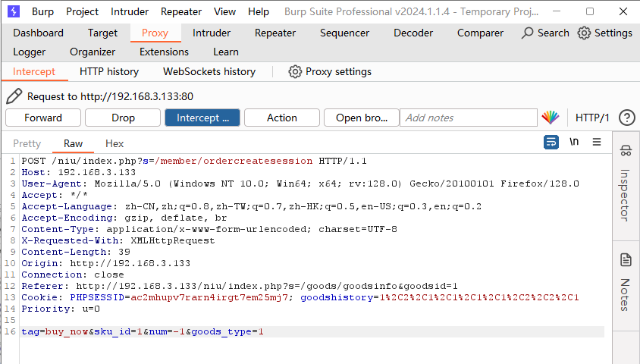Open the View menu

(x=225, y=11)
